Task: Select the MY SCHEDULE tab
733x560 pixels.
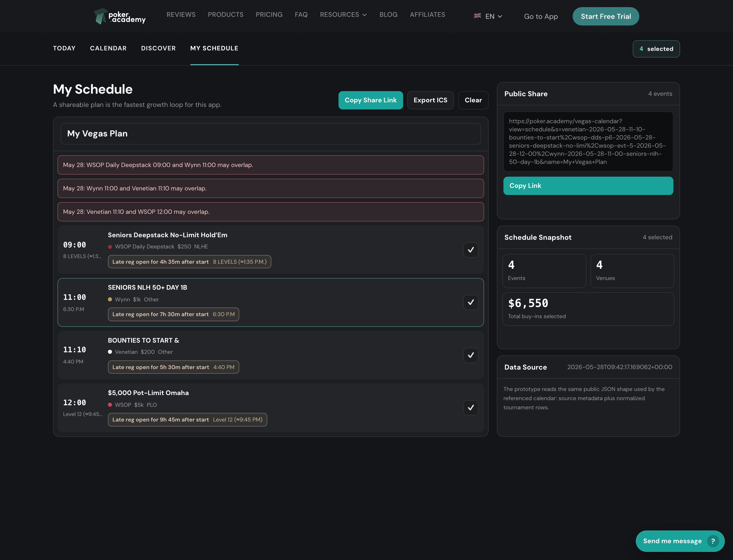Action: coord(214,48)
